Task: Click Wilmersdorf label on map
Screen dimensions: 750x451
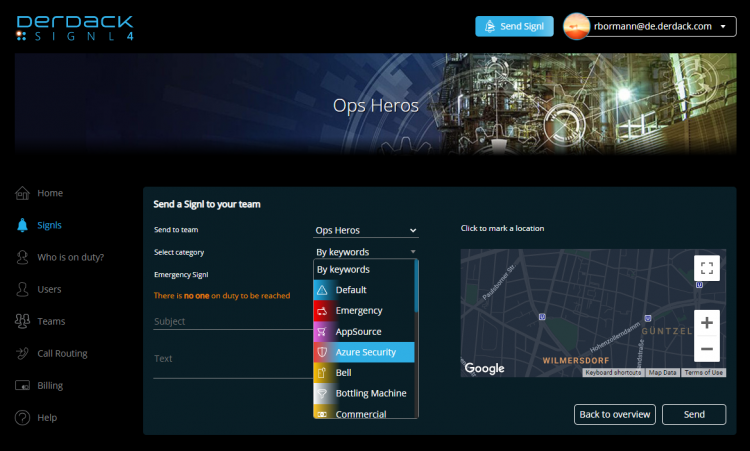Action: pyautogui.click(x=576, y=361)
